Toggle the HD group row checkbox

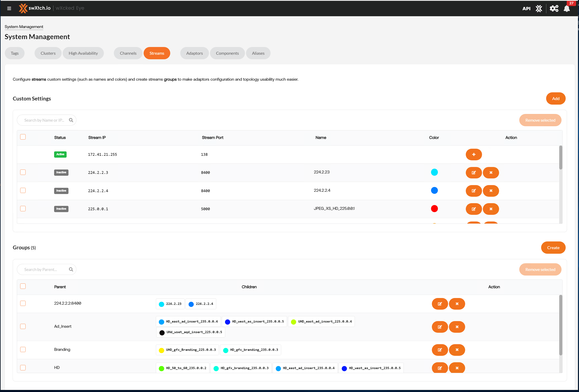(x=23, y=368)
